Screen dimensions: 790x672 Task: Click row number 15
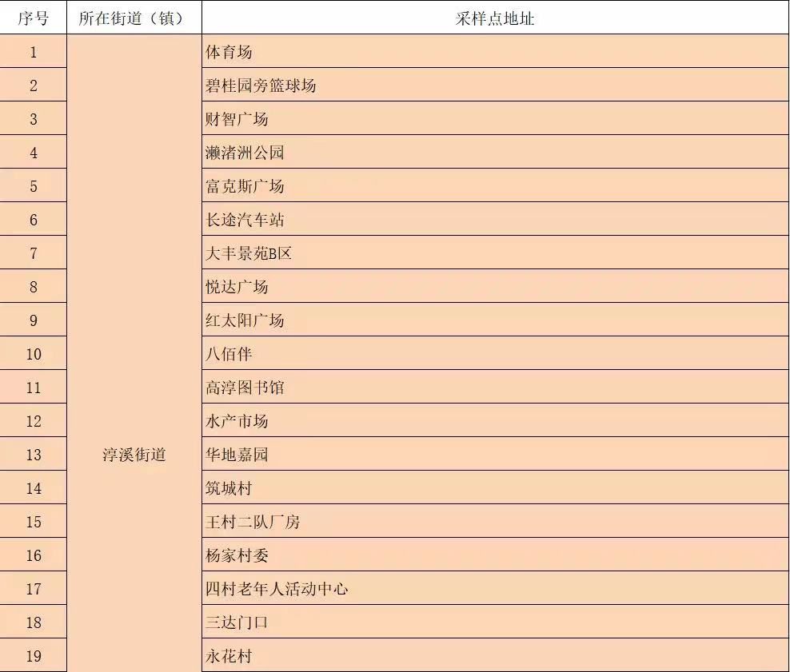click(x=34, y=521)
